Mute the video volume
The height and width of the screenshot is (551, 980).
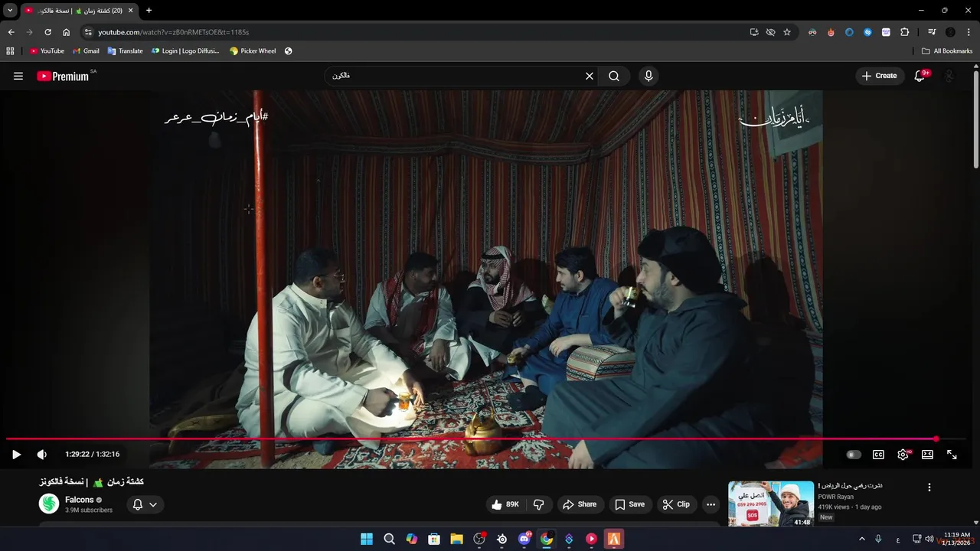click(x=42, y=454)
